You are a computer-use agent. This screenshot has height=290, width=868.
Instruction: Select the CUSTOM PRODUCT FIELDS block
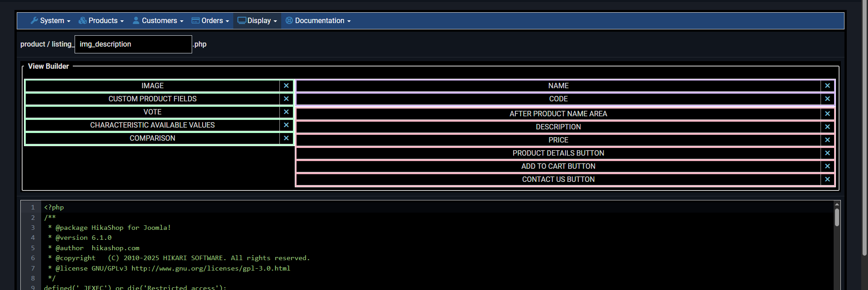(152, 99)
